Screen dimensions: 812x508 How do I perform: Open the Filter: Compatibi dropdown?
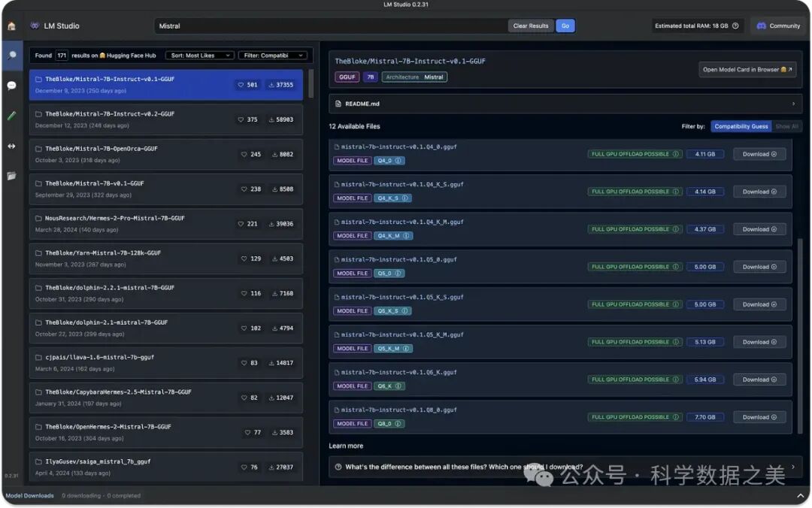click(272, 56)
